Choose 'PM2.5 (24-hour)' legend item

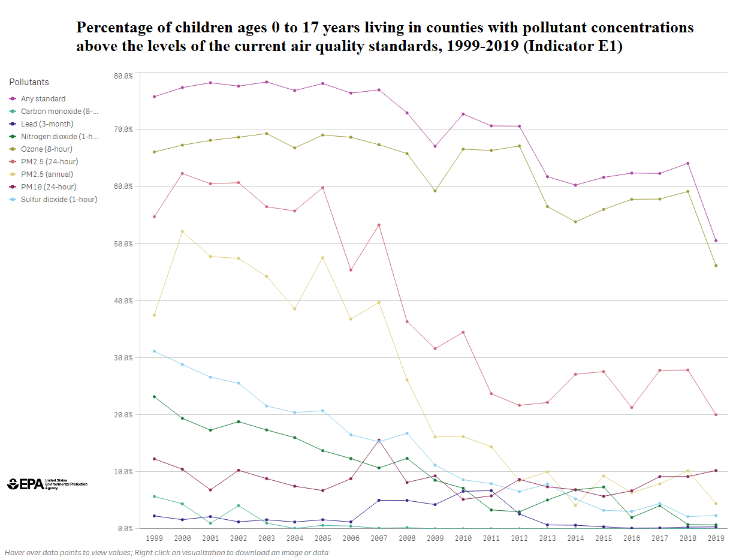[x=49, y=162]
